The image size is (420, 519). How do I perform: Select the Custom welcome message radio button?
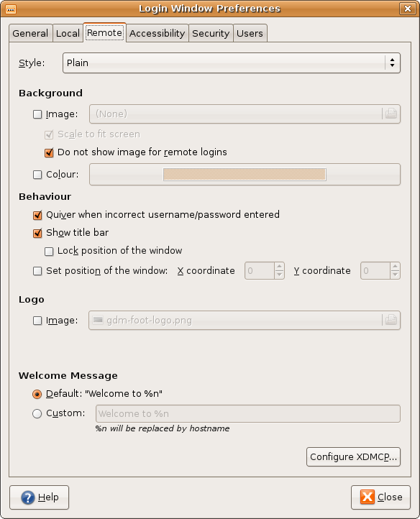37,413
